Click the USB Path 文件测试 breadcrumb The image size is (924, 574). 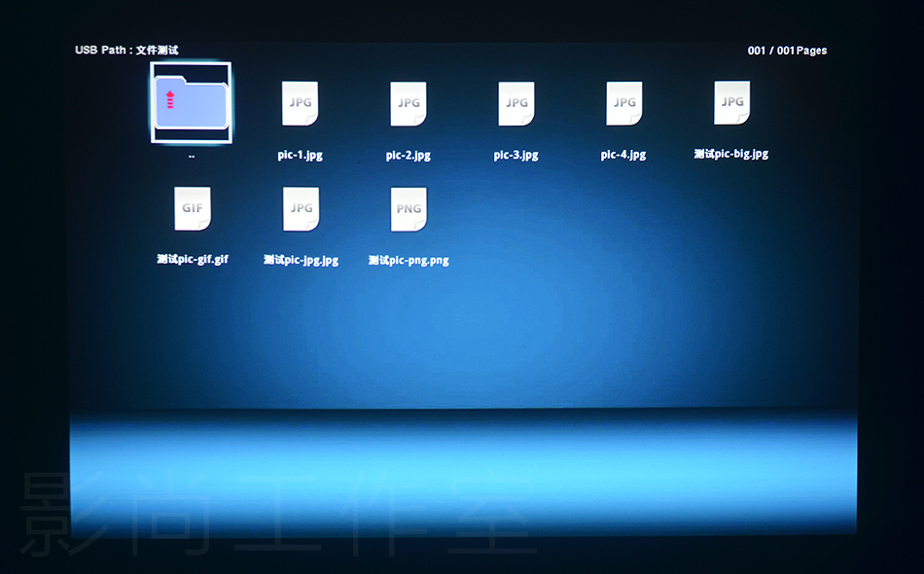[x=126, y=50]
